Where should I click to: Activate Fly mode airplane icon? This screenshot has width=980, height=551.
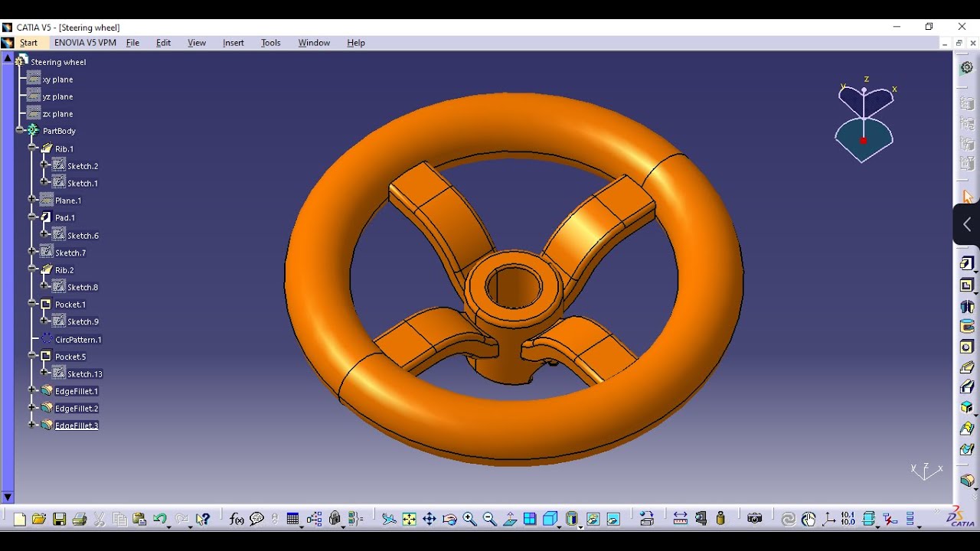coord(389,520)
